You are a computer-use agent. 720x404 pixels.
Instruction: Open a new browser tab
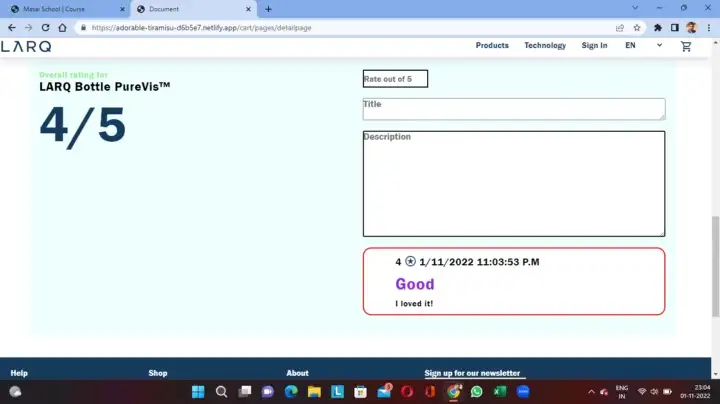(268, 9)
